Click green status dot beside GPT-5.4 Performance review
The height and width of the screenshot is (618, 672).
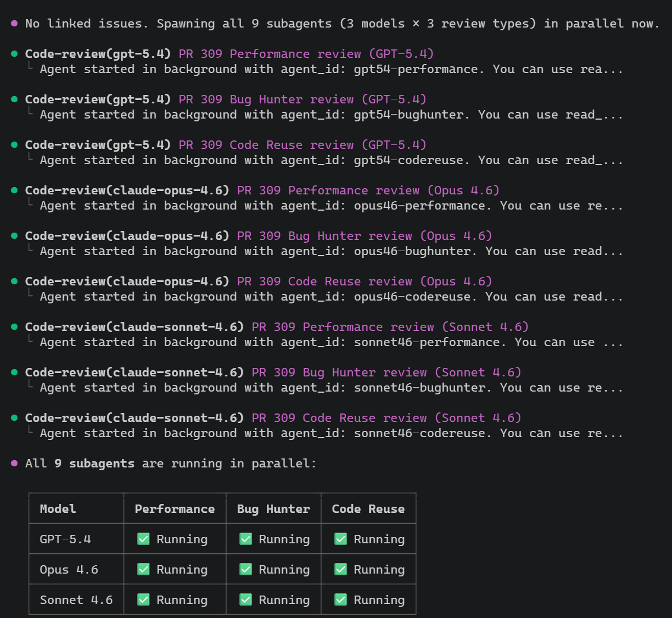[14, 54]
